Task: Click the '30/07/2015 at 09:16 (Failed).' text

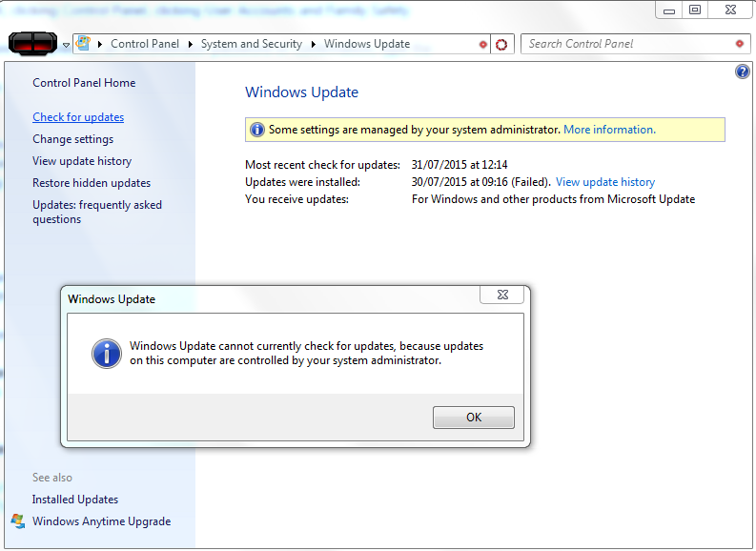Action: point(481,182)
